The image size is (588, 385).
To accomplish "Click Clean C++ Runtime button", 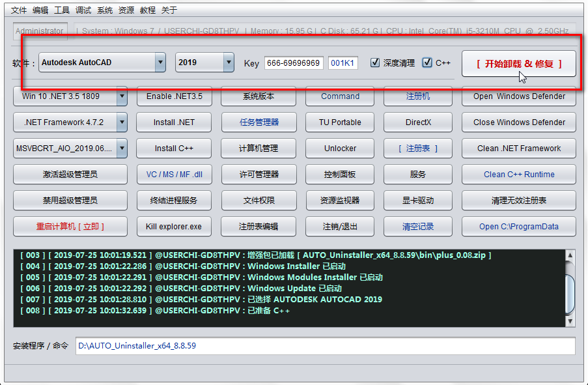I will click(518, 175).
